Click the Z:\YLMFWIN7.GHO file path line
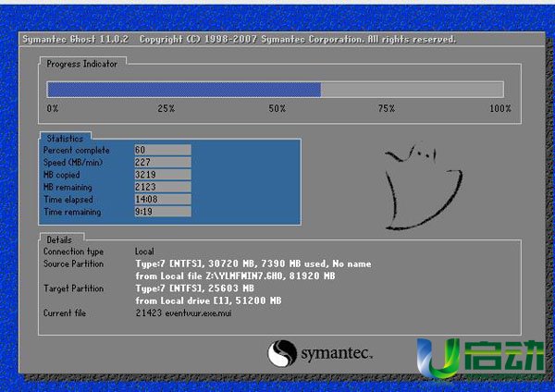This screenshot has width=555, height=392. (x=235, y=276)
